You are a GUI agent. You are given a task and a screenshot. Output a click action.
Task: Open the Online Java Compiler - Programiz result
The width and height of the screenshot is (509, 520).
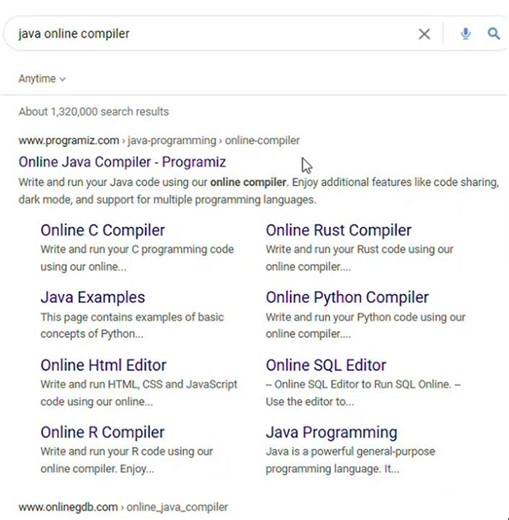point(122,162)
